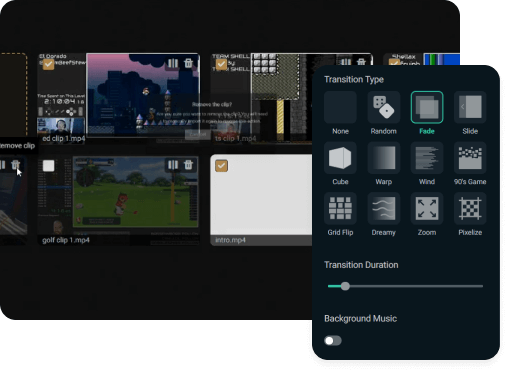Uncheck the ts clip 1.mp4 checkbox
The height and width of the screenshot is (372, 508).
point(221,64)
